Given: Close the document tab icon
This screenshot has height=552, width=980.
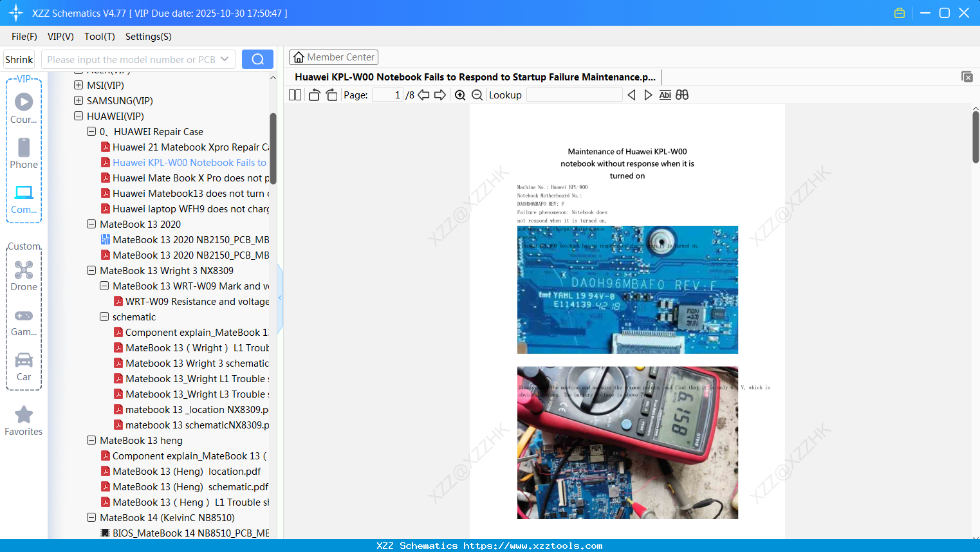Looking at the screenshot, I should tap(967, 77).
